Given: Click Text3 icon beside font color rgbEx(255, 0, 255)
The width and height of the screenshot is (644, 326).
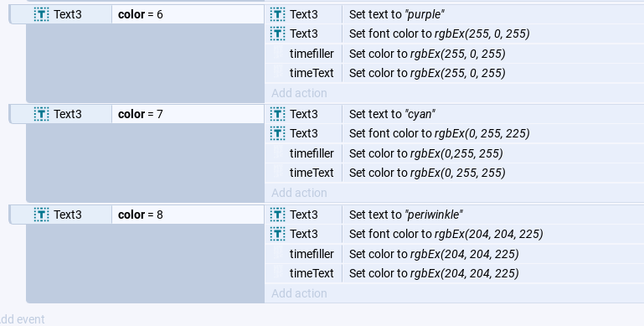Looking at the screenshot, I should click(x=277, y=34).
